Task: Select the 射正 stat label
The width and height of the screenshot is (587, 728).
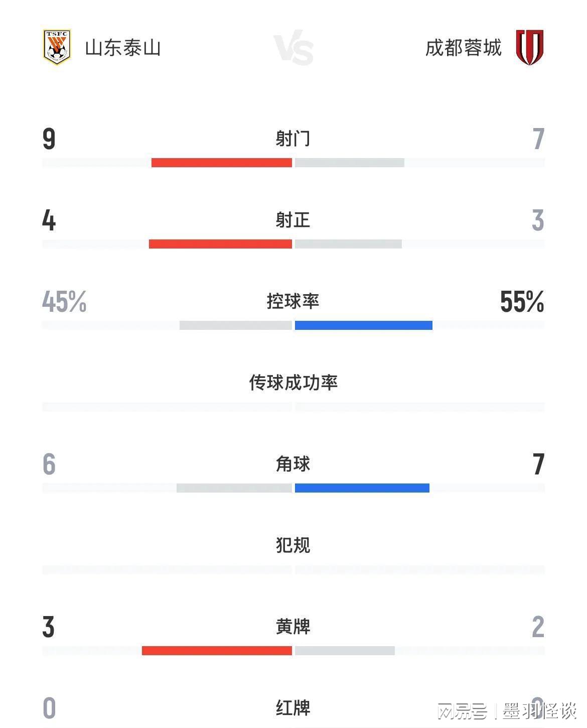Action: point(293,220)
